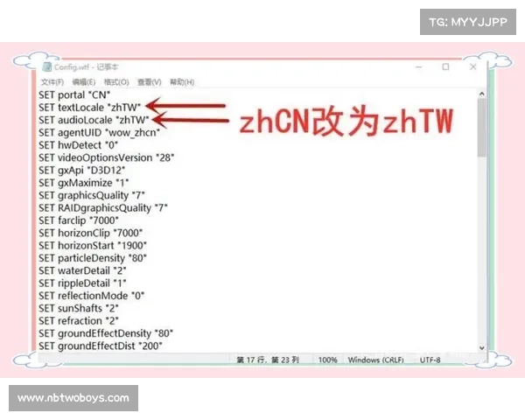Place cursor on SET textLocale "zhTW" line
Viewport: 525px width, 420px height.
89,107
